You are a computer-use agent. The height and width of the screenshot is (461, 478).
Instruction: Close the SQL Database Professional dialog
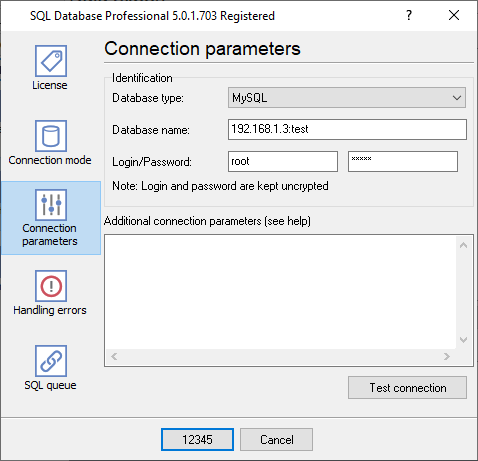[454, 15]
